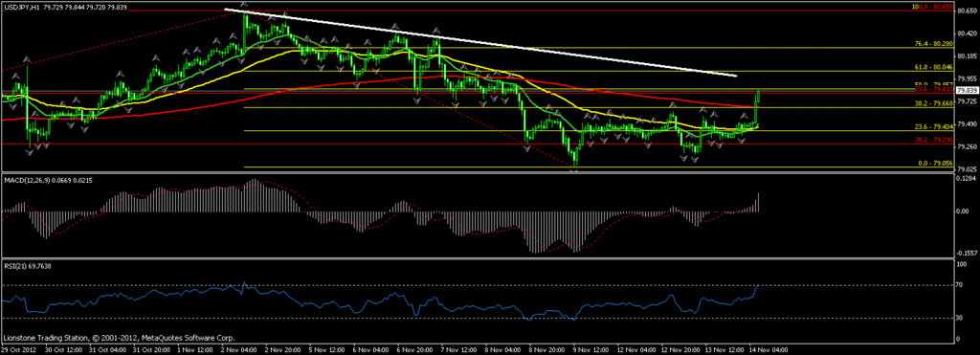Click the 79.955 price axis value
The image size is (980, 355).
tap(967, 78)
